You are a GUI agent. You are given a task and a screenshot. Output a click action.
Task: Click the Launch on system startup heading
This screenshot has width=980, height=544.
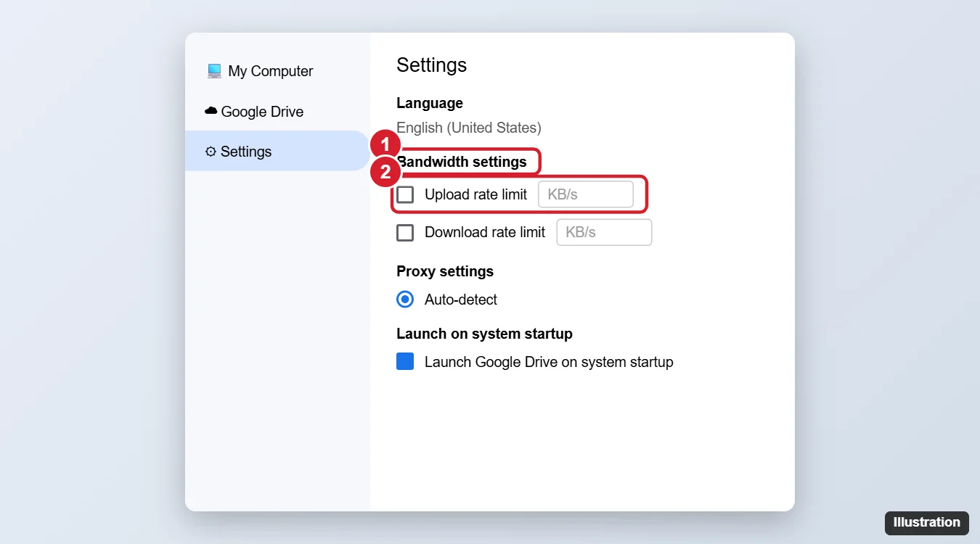click(x=484, y=334)
